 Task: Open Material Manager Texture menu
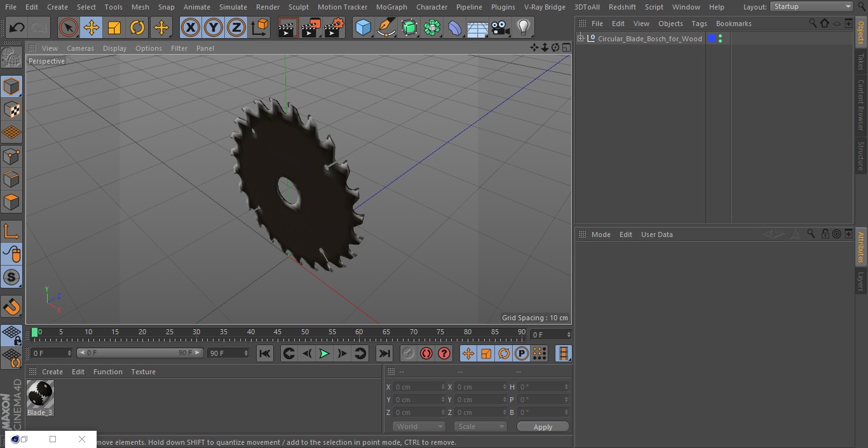[143, 372]
